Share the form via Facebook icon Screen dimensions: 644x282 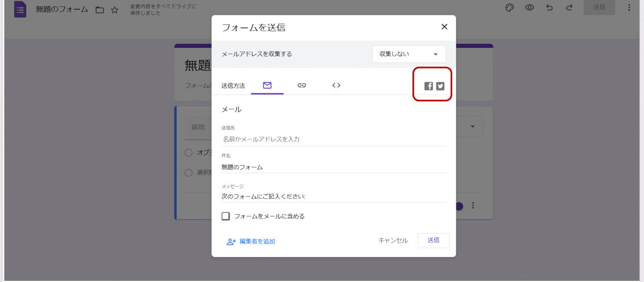tap(428, 86)
